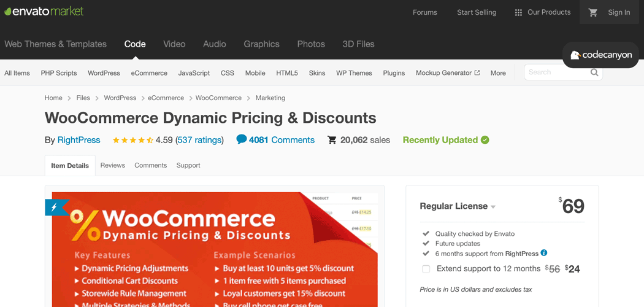
Task: Open Web Themes & Templates category
Action: pos(55,44)
